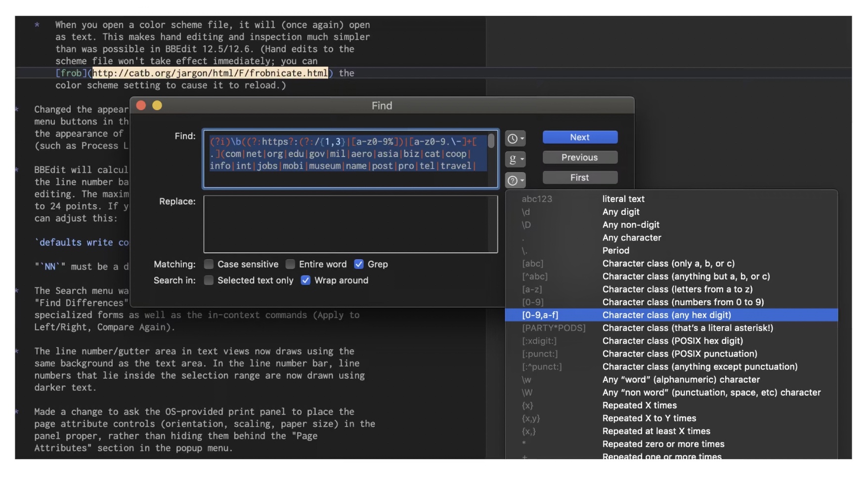Enable the Case sensitive checkbox

pyautogui.click(x=209, y=264)
